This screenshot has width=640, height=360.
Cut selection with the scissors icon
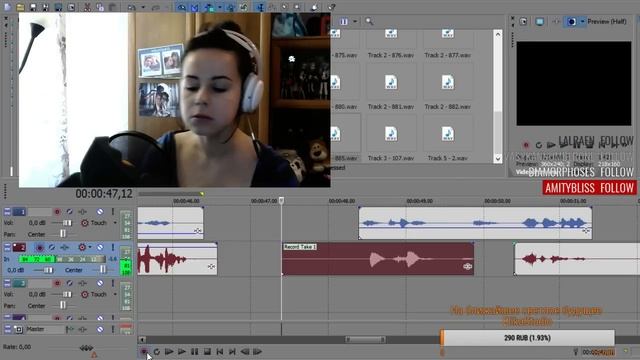pyautogui.click(x=87, y=7)
